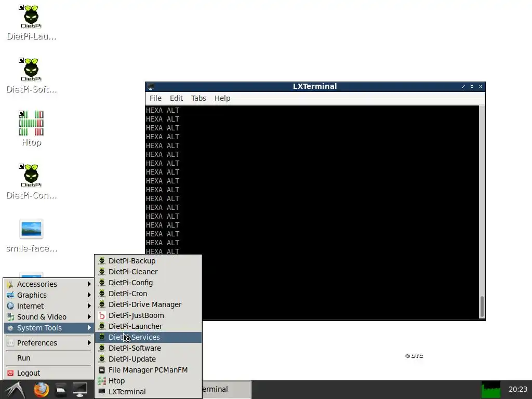Launch Firefox from the taskbar
Screen dimensions: 532x399
pyautogui.click(x=41, y=390)
